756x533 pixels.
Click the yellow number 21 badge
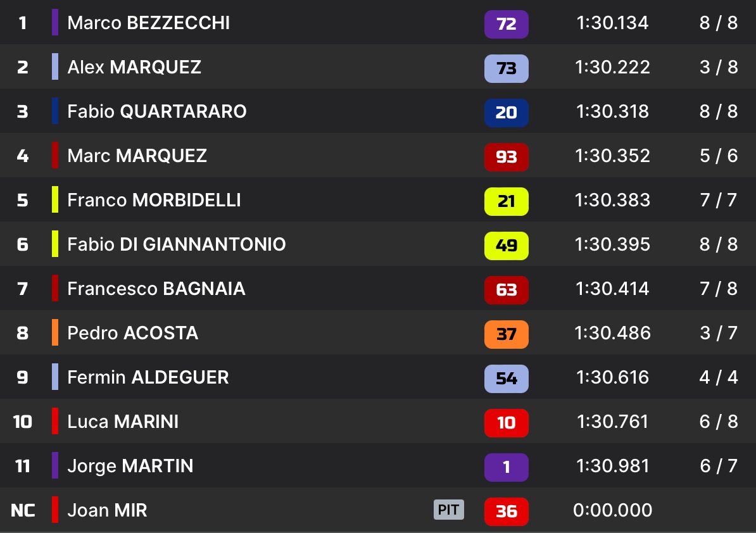pyautogui.click(x=506, y=201)
